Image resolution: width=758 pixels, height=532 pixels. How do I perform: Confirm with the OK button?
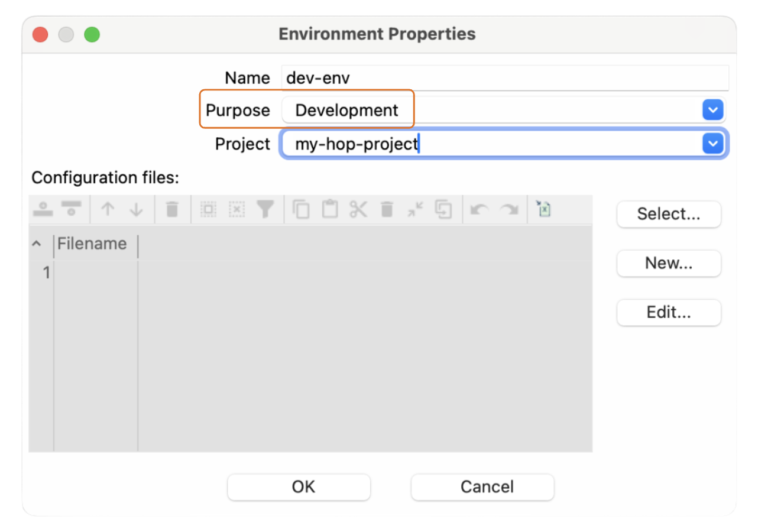(299, 487)
